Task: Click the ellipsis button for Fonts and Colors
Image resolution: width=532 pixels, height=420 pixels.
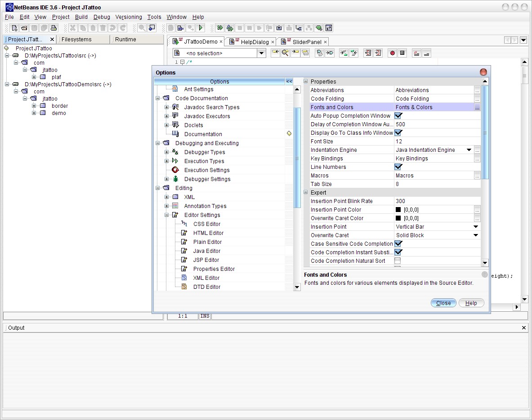Action: (x=477, y=107)
